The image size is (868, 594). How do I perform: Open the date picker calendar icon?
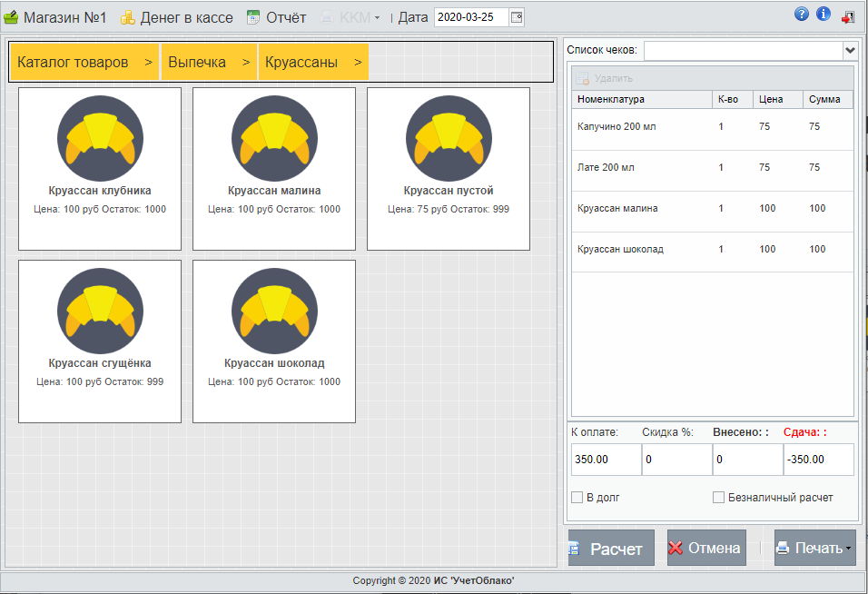coord(517,17)
